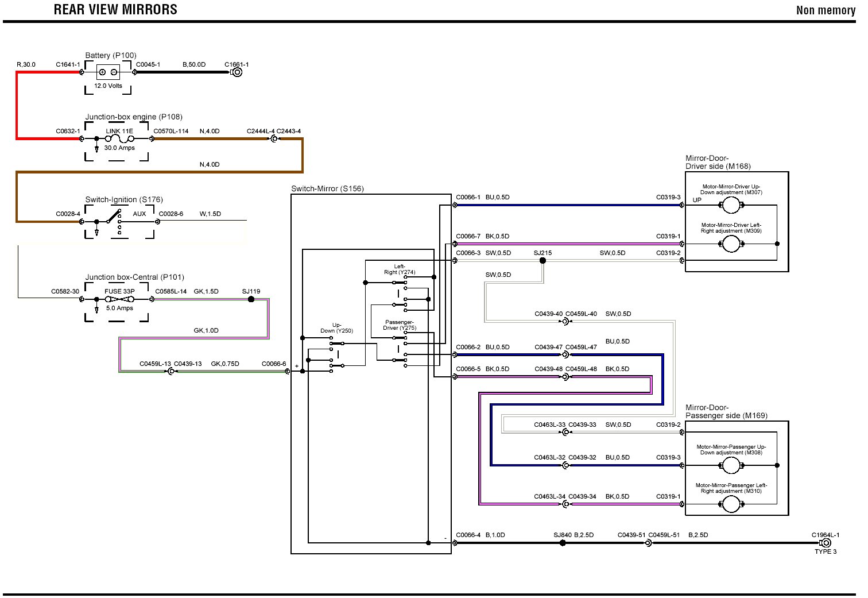Click the battery cell symbol in Battery (P100)
868x598 pixels.
(x=108, y=72)
